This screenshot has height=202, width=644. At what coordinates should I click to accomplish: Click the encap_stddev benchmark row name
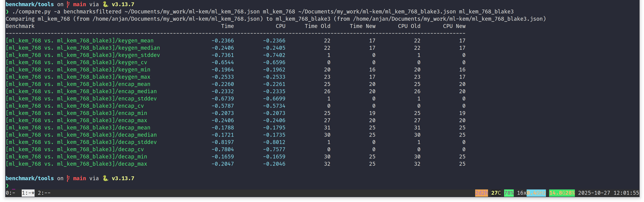[81, 98]
